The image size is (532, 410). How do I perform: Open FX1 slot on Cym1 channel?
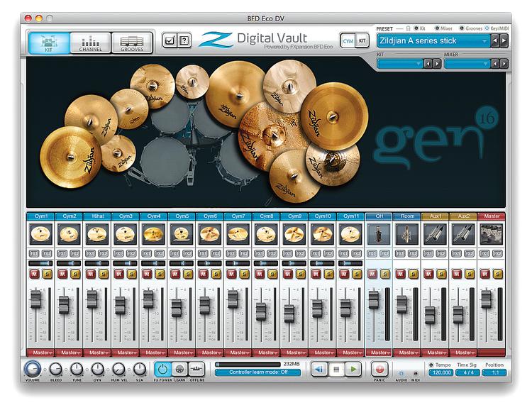(34, 253)
